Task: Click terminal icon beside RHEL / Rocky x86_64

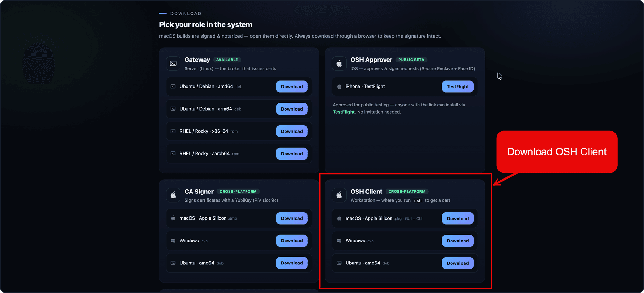Action: (x=173, y=131)
